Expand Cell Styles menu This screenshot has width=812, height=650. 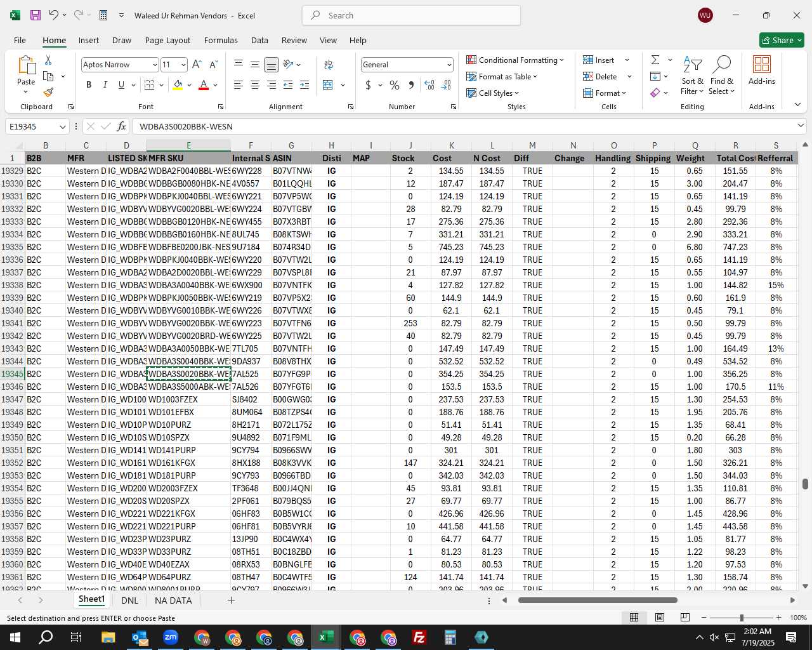(493, 93)
